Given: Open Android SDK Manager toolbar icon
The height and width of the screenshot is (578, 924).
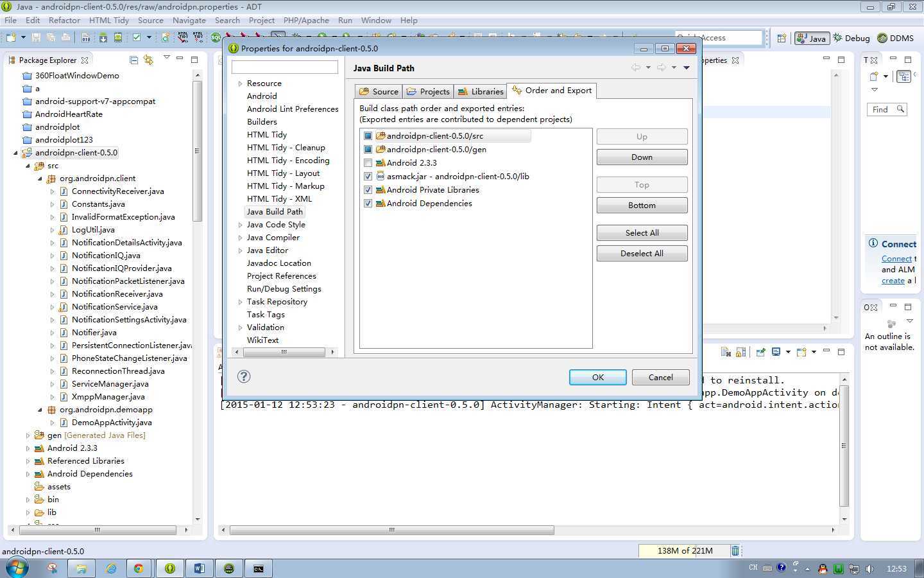Looking at the screenshot, I should pos(103,38).
